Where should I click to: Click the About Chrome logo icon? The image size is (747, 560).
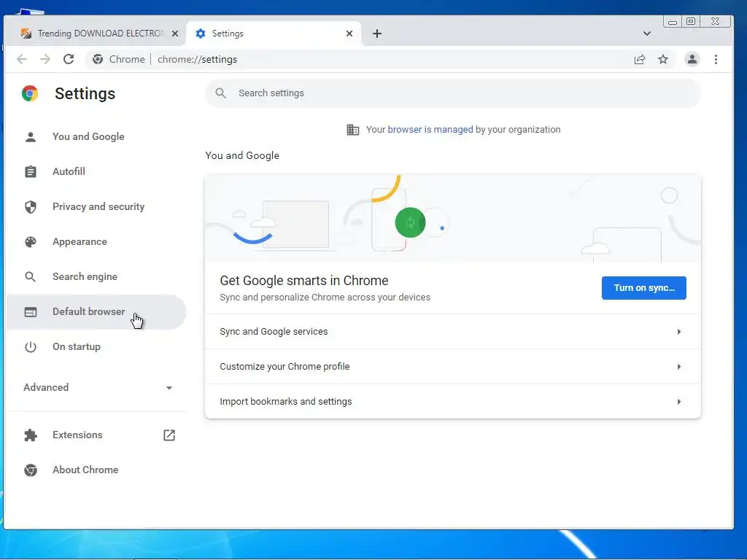tap(31, 470)
